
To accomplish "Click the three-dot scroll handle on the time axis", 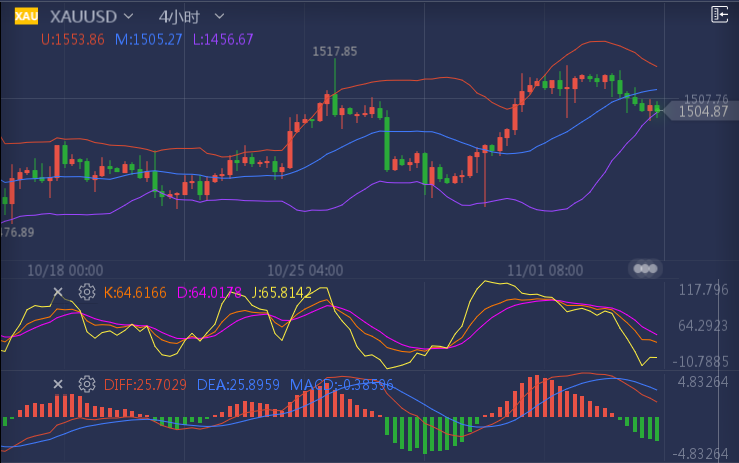I will pyautogui.click(x=645, y=268).
